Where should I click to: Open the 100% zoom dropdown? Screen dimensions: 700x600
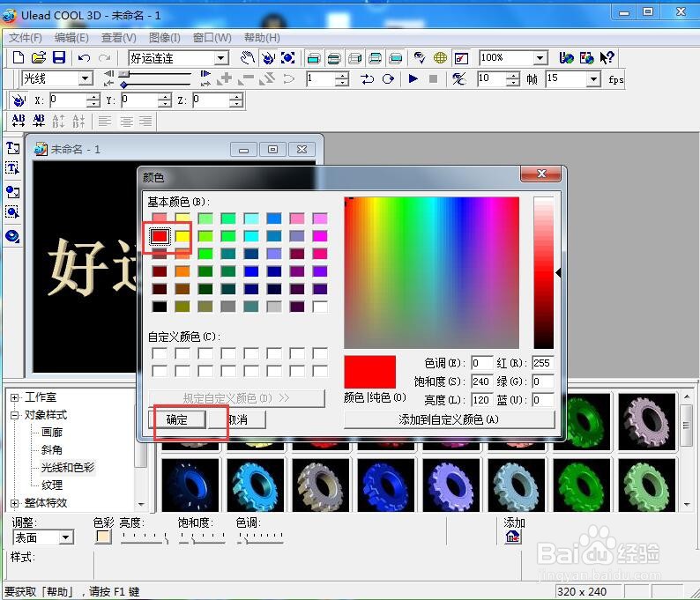(540, 58)
